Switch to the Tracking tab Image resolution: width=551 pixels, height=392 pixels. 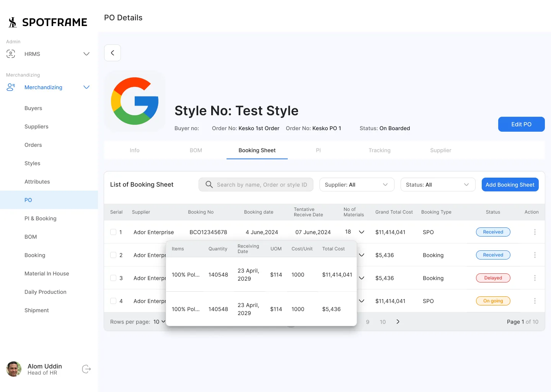(x=379, y=150)
